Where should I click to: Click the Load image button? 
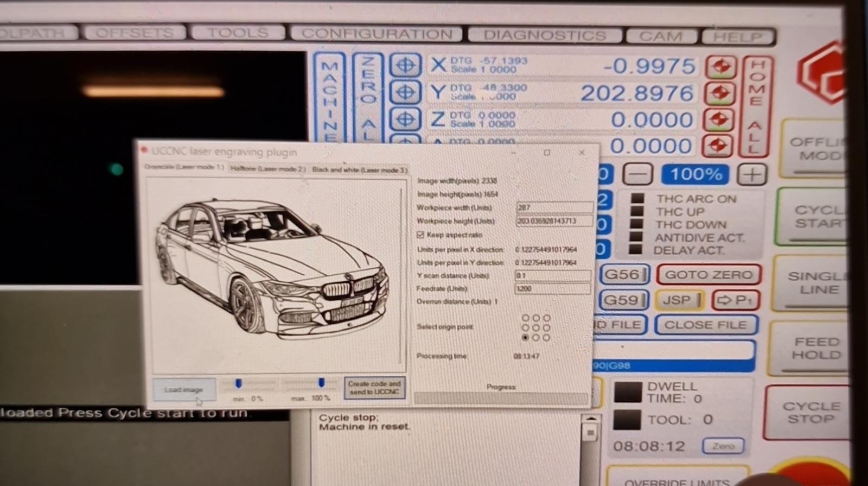[184, 389]
